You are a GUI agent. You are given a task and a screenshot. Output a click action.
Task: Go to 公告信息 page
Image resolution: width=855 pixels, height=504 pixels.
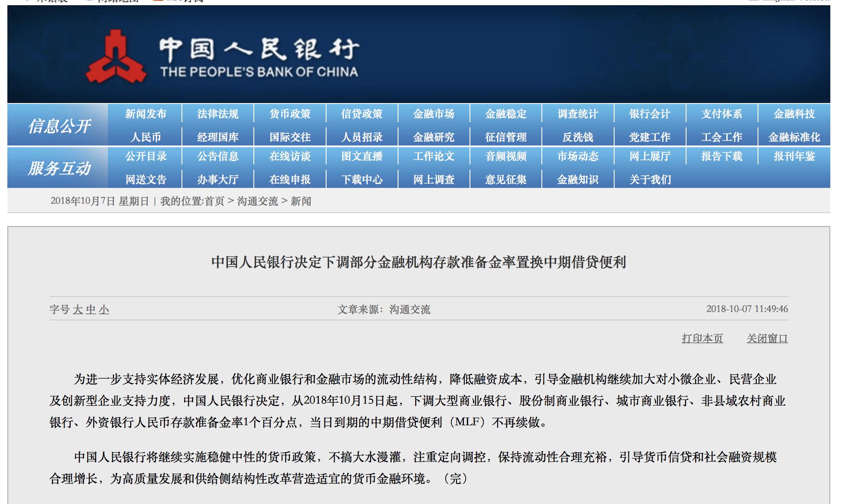217,156
